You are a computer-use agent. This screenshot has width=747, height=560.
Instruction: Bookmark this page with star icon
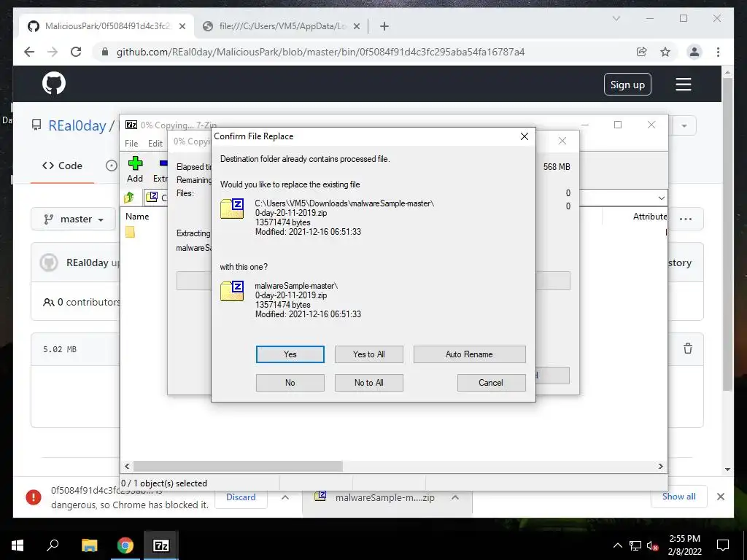click(x=665, y=52)
